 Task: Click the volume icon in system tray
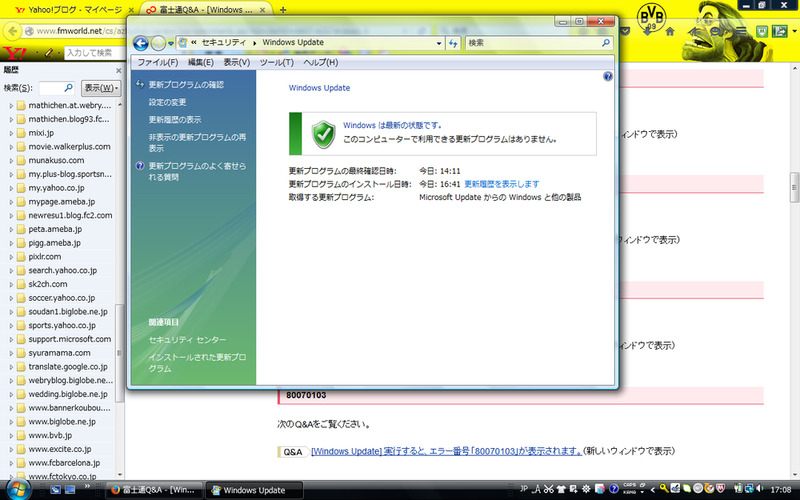760,489
